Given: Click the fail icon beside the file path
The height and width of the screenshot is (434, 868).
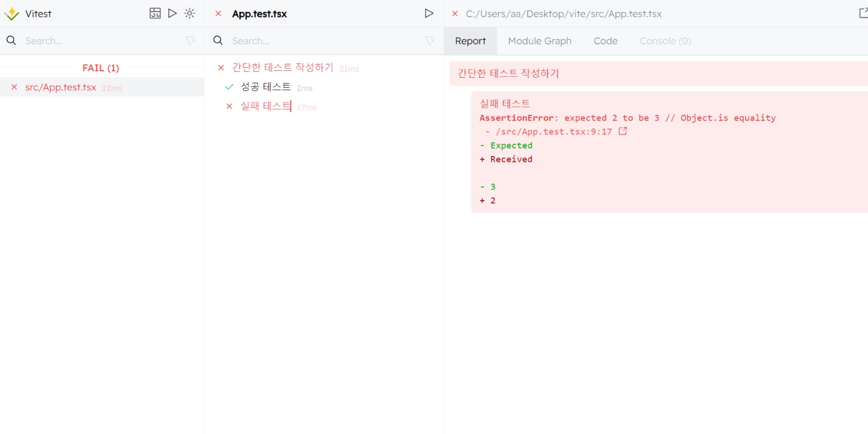Looking at the screenshot, I should pos(455,14).
